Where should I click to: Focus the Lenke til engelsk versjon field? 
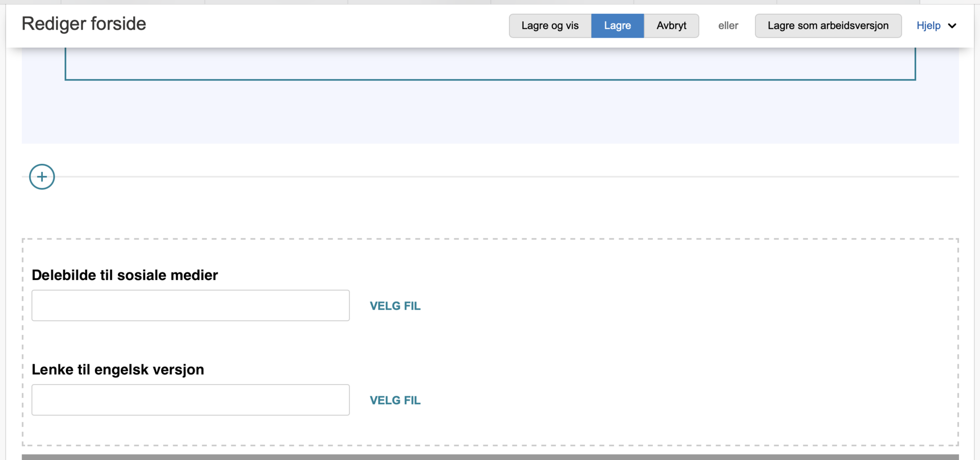(190, 400)
